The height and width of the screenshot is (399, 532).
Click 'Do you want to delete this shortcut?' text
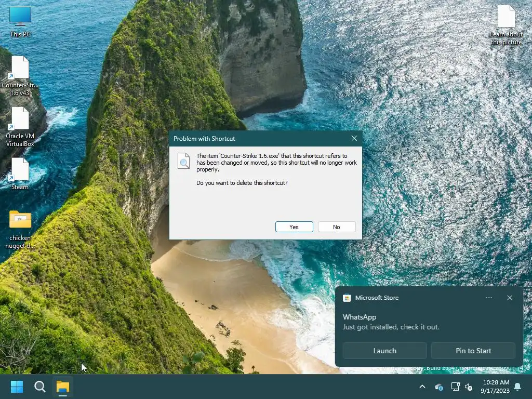pos(242,183)
